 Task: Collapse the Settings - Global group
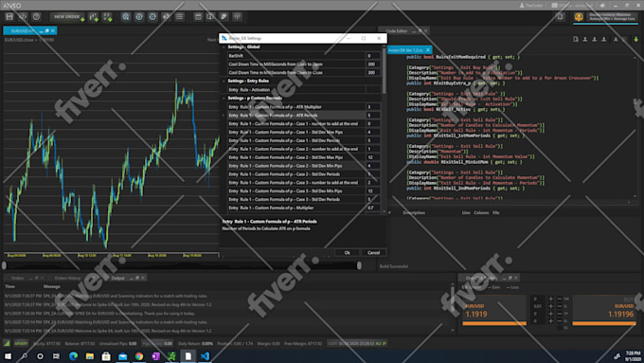point(224,46)
